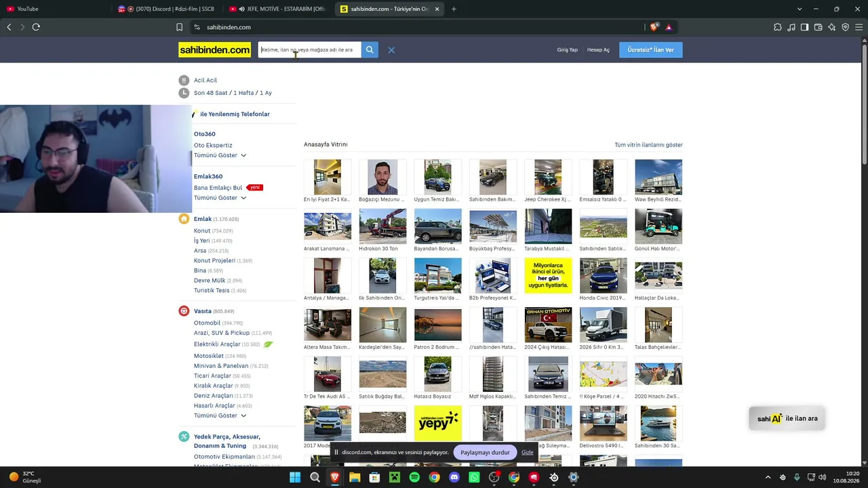
Task: Open the Brave VPN shield icon
Action: pyautogui.click(x=846, y=27)
